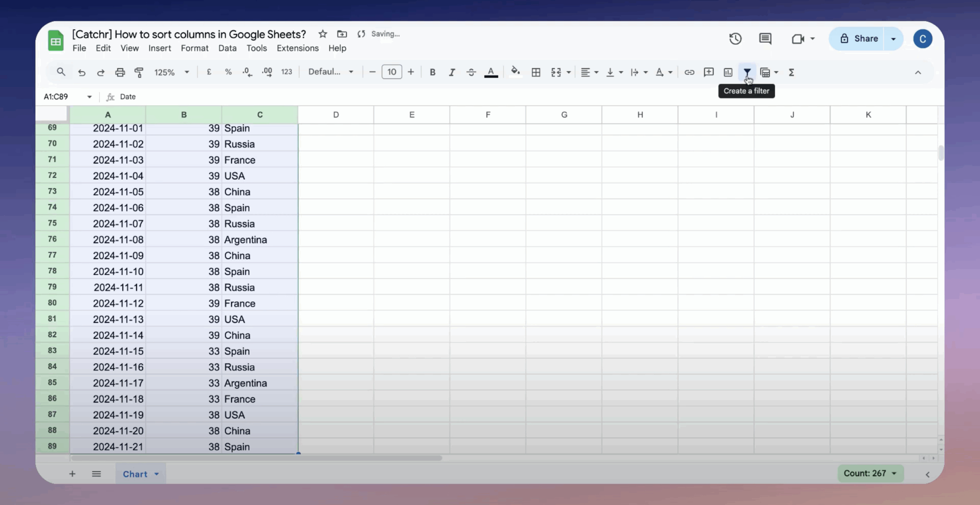Click the Paint format icon

coord(139,72)
